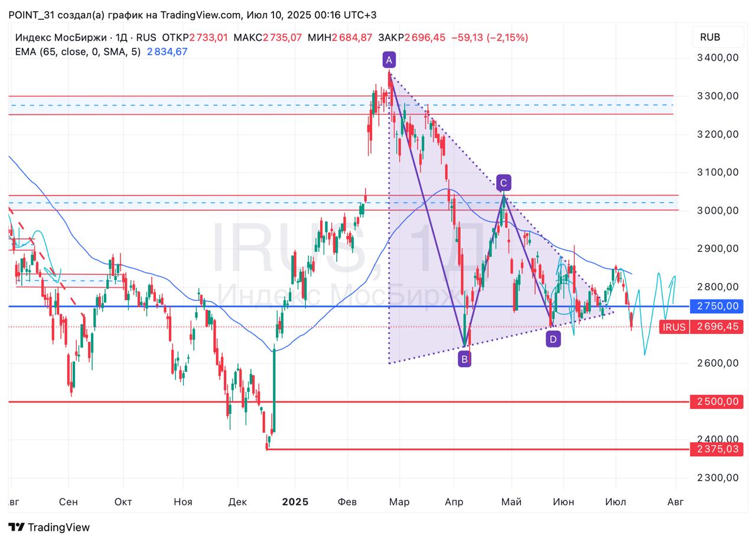
Task: Select the purple pattern point D marker
Action: tap(553, 339)
